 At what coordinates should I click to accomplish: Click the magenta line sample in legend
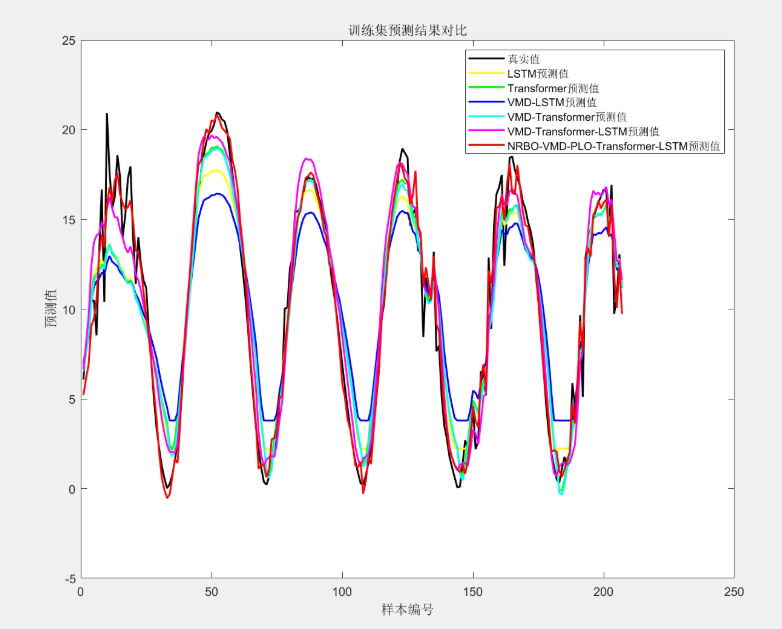tap(486, 131)
